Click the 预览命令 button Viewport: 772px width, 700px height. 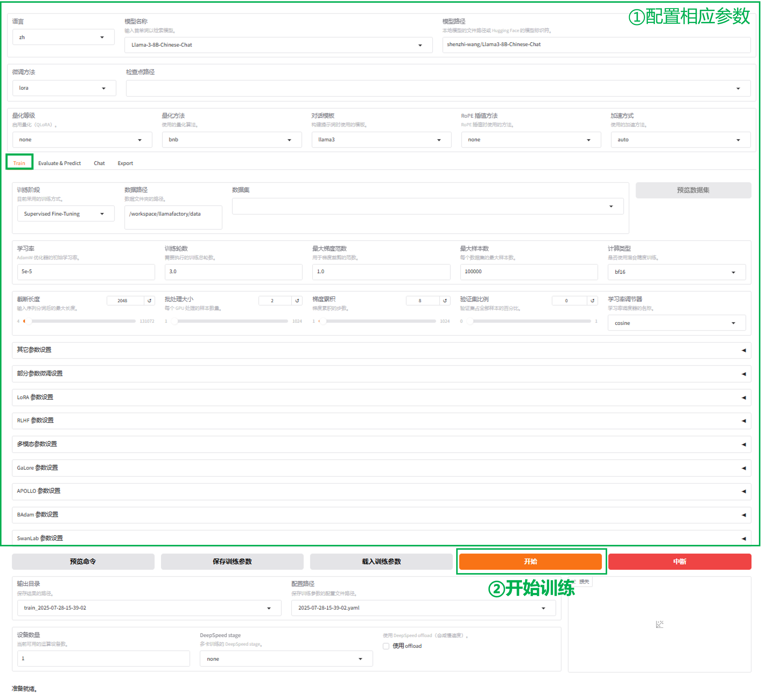(x=83, y=561)
